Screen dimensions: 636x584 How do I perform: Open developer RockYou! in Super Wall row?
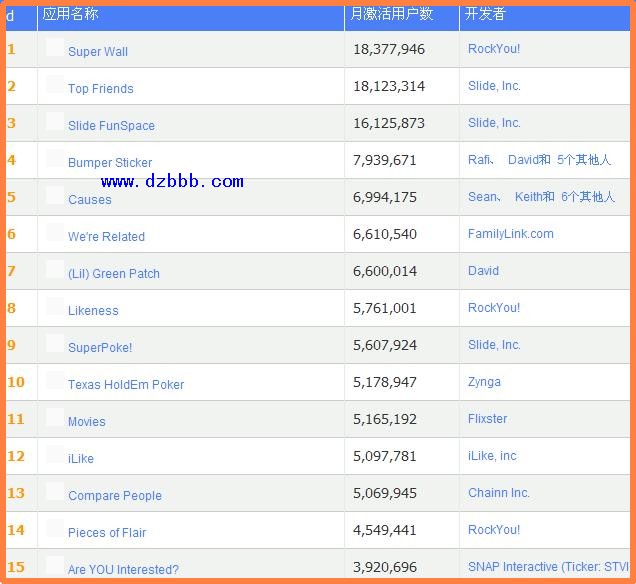[x=494, y=49]
